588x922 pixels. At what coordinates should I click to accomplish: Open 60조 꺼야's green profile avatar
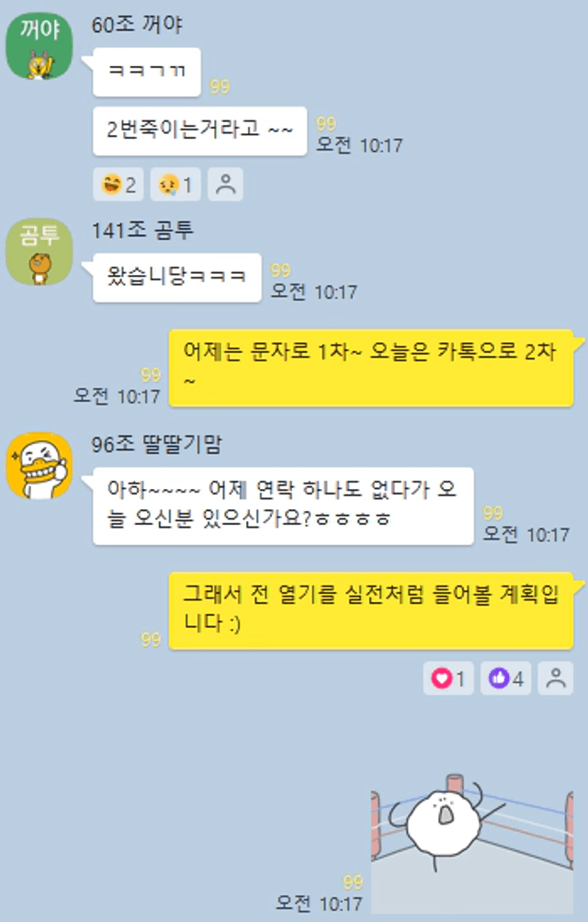click(x=39, y=46)
